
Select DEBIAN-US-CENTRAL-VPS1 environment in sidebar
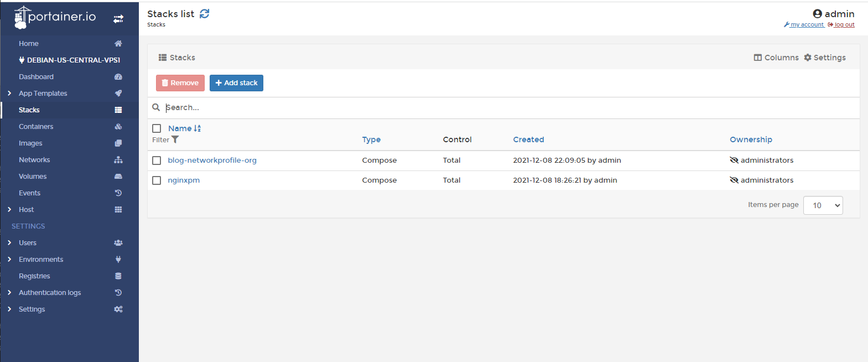(69, 60)
